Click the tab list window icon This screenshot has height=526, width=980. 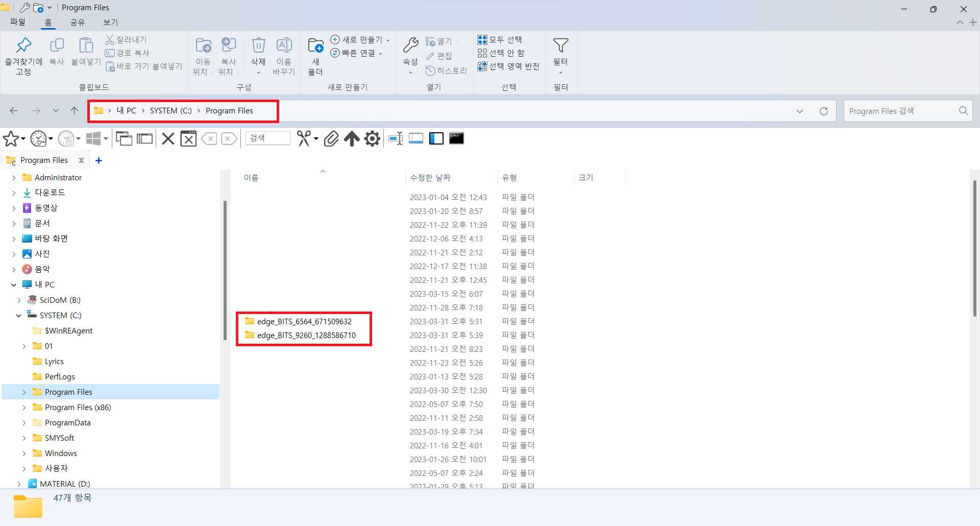tap(144, 138)
